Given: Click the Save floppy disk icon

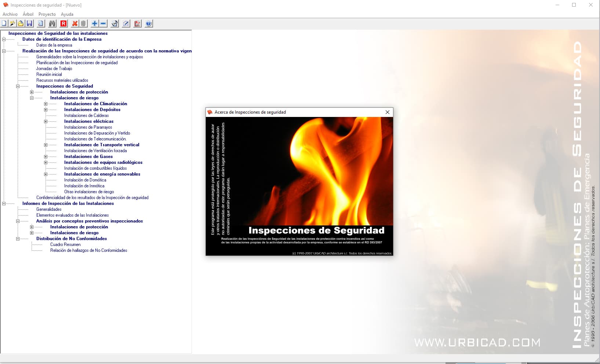Looking at the screenshot, I should (x=29, y=23).
